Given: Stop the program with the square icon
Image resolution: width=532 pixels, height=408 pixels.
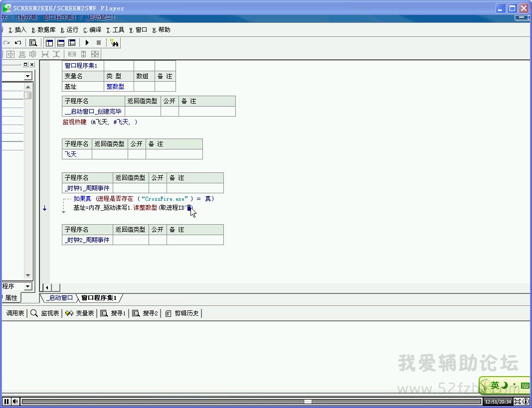Looking at the screenshot, I should (99, 43).
